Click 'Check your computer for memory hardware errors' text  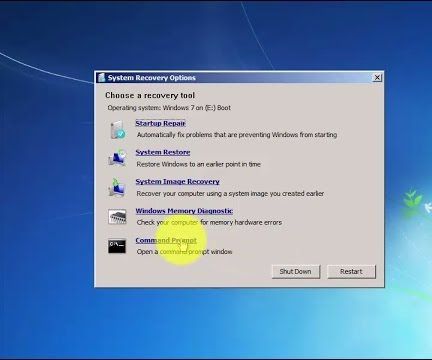(209, 222)
